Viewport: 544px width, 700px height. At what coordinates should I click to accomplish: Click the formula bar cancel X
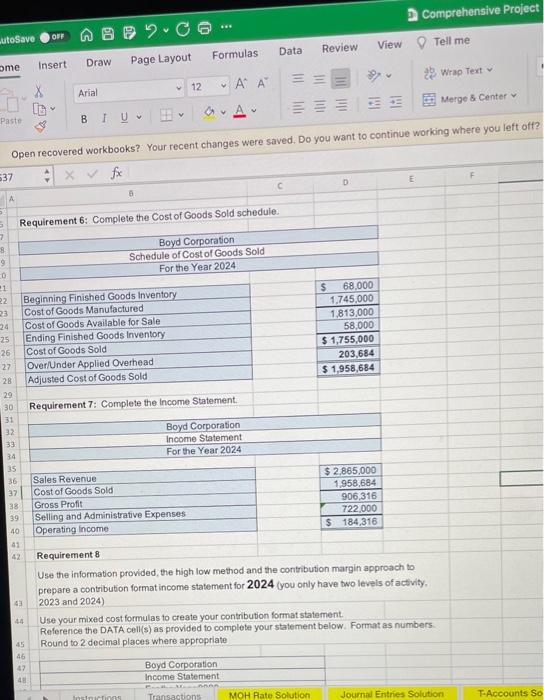(69, 175)
